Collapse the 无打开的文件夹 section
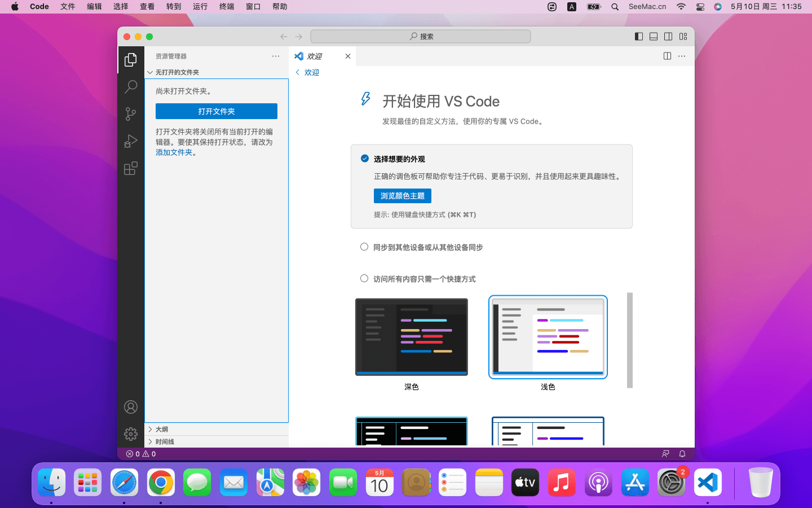812x508 pixels. 217,72
